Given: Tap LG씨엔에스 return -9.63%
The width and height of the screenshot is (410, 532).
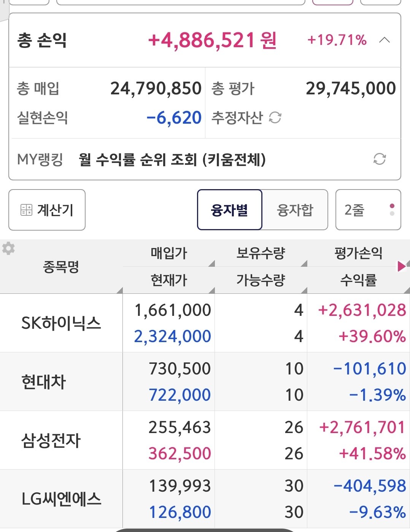Looking at the screenshot, I should point(377,512).
